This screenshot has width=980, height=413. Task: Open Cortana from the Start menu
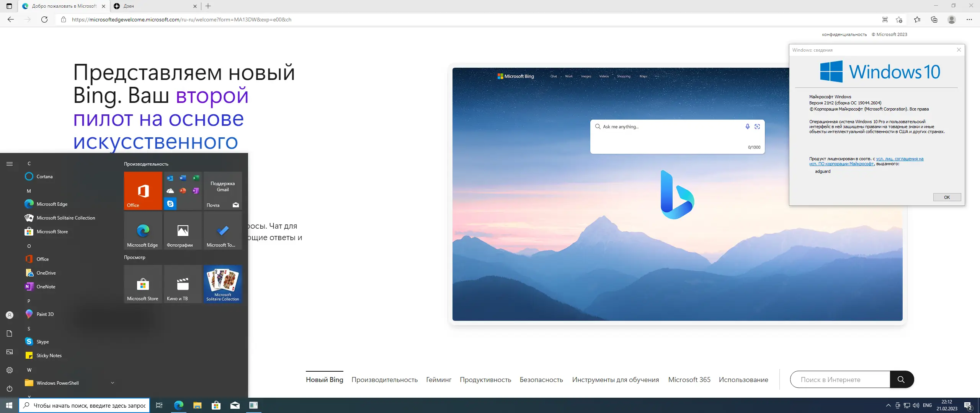[x=44, y=176]
